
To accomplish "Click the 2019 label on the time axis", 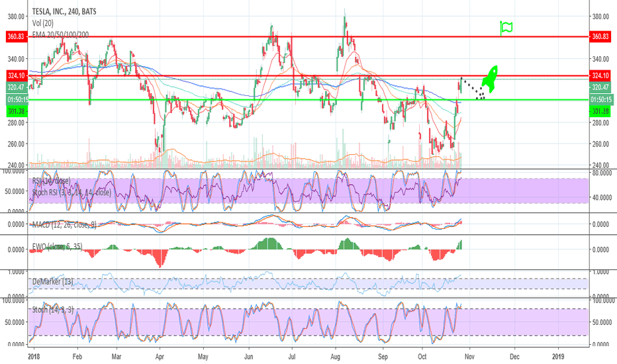I will pos(558,357).
